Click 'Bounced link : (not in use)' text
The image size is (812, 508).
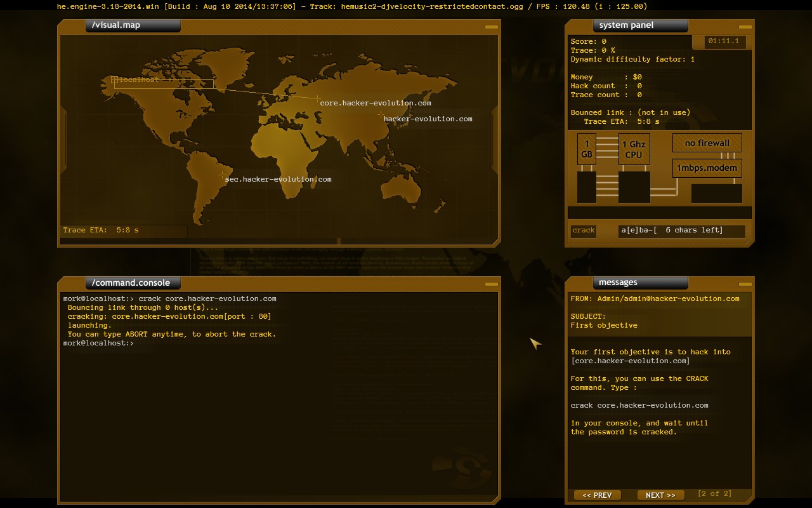click(631, 112)
